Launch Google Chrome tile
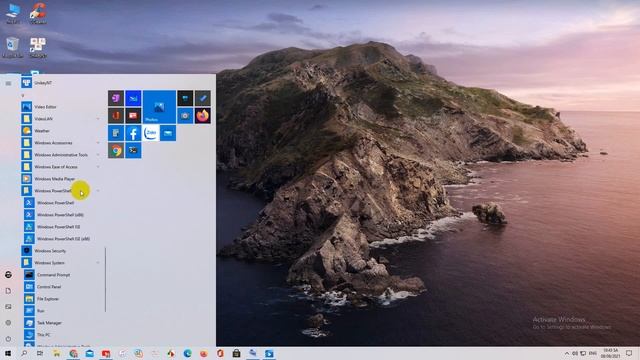The height and width of the screenshot is (360, 640). point(116,150)
